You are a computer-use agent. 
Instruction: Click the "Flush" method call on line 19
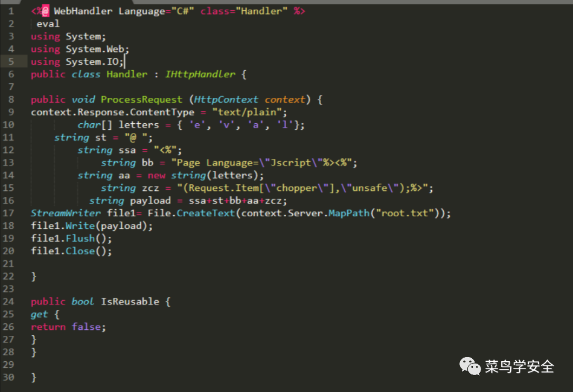click(x=80, y=239)
